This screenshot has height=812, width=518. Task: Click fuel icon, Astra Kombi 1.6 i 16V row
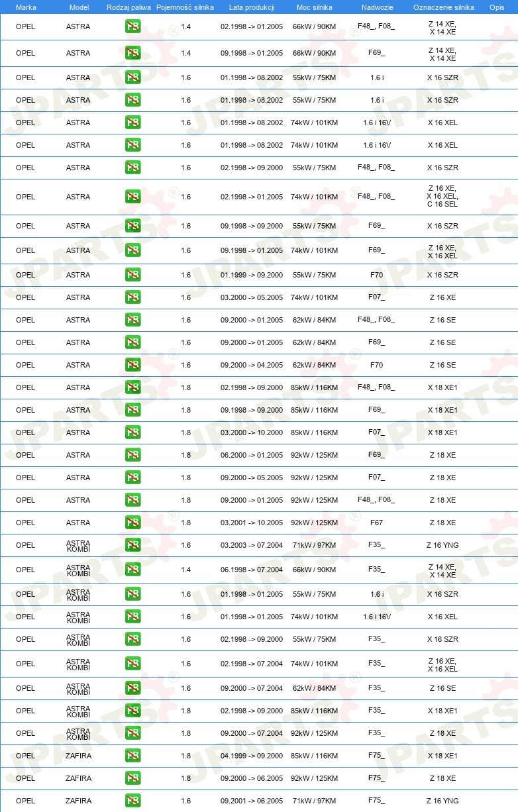tap(132, 617)
